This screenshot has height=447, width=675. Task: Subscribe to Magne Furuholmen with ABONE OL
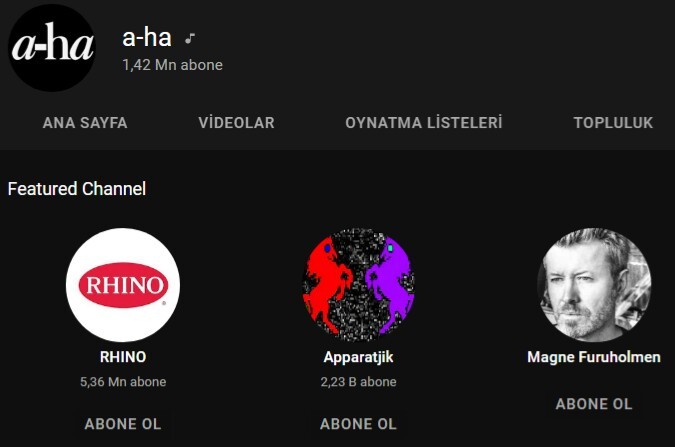(x=594, y=404)
